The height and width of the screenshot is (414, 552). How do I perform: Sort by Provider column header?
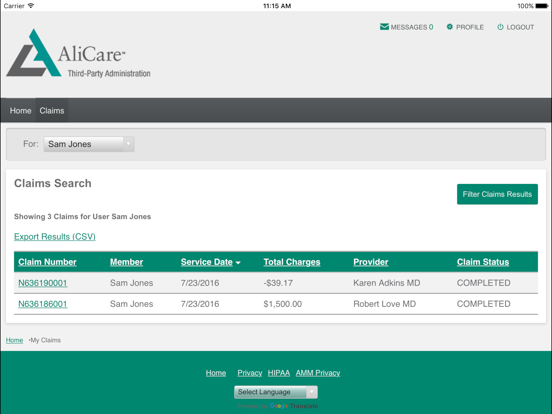pyautogui.click(x=371, y=262)
